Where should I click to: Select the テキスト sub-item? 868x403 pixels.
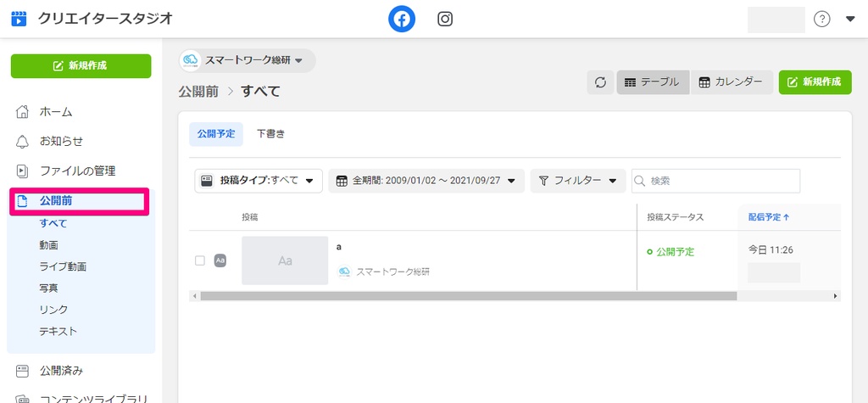click(58, 332)
